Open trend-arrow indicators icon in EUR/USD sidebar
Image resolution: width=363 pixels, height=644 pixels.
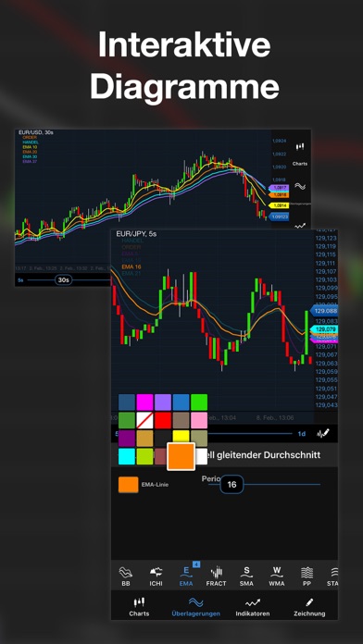point(300,226)
